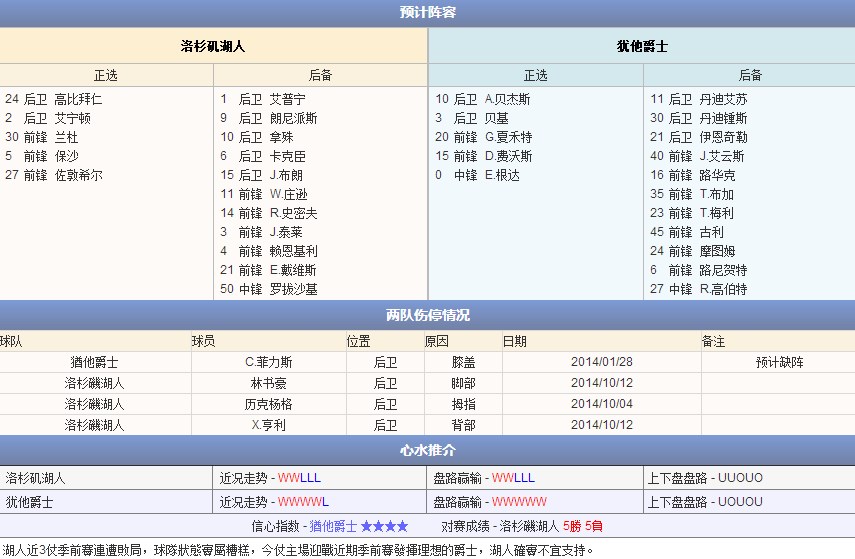855x559 pixels.
Task: Click the '球员' injury table column header
Action: click(x=204, y=341)
